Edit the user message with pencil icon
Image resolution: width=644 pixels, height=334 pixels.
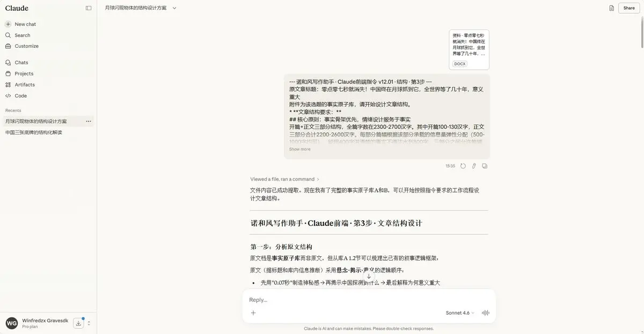point(474,166)
